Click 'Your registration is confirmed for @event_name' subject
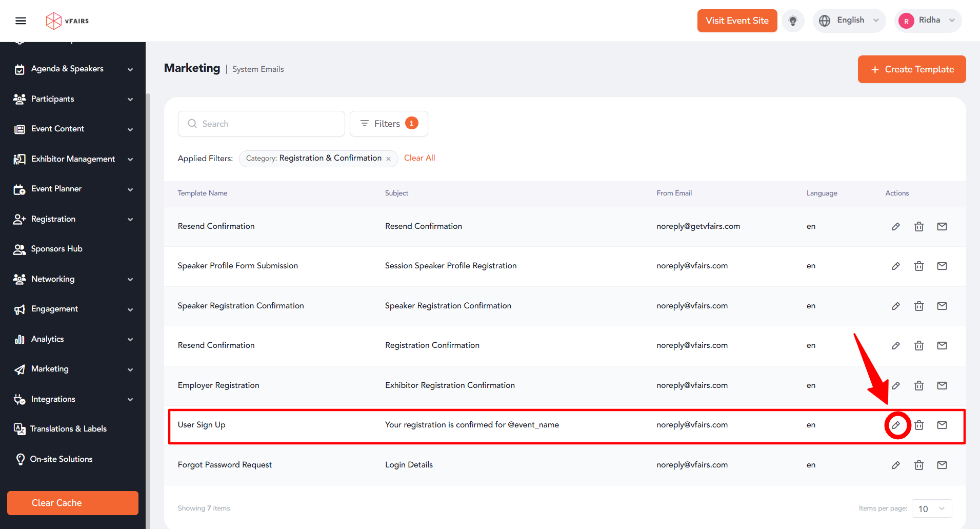The width and height of the screenshot is (980, 529). point(472,425)
